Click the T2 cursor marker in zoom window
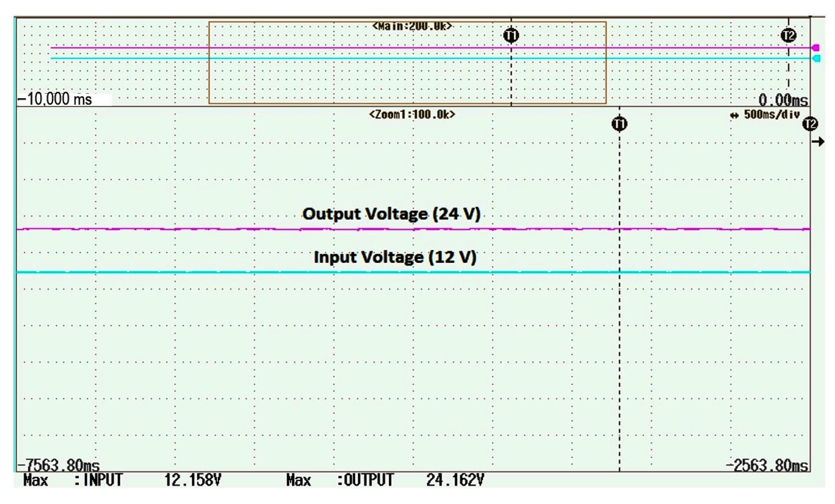The height and width of the screenshot is (504, 835). [810, 124]
